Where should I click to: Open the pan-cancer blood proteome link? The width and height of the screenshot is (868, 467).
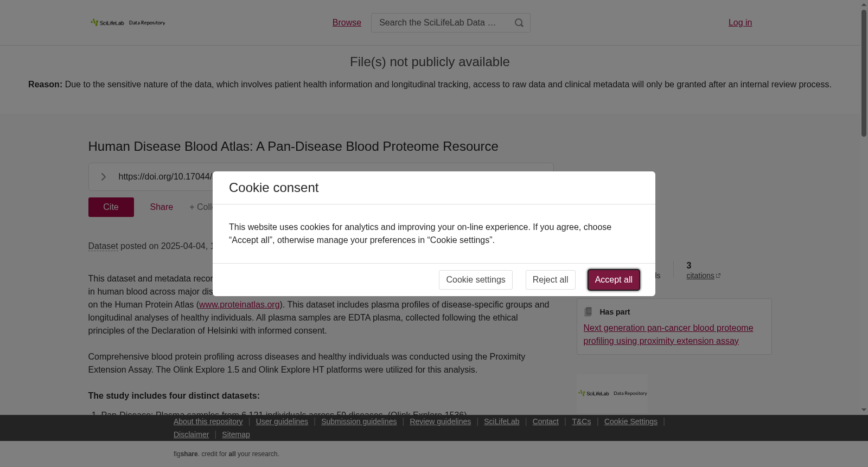pos(668,335)
